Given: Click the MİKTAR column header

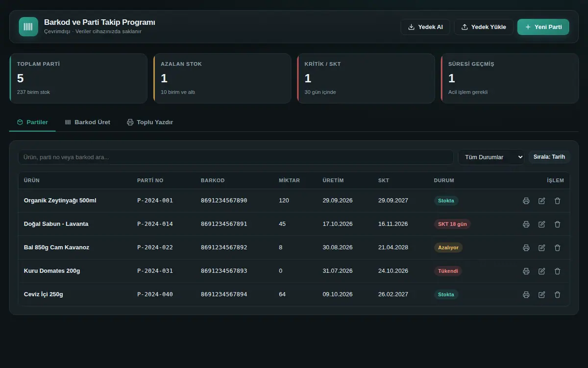Looking at the screenshot, I should 289,181.
